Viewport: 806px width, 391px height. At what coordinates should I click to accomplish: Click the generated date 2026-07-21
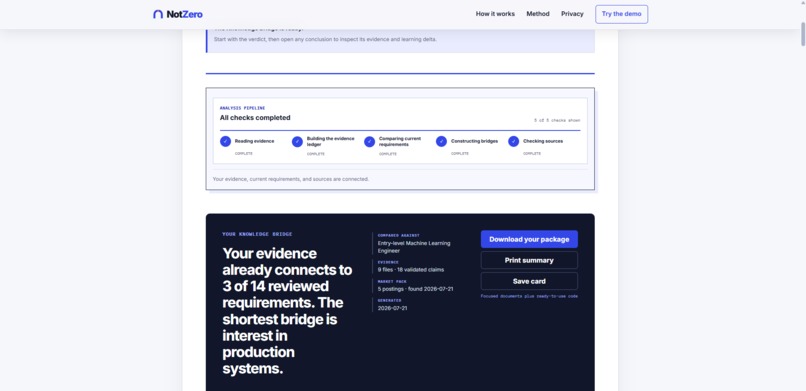point(392,308)
